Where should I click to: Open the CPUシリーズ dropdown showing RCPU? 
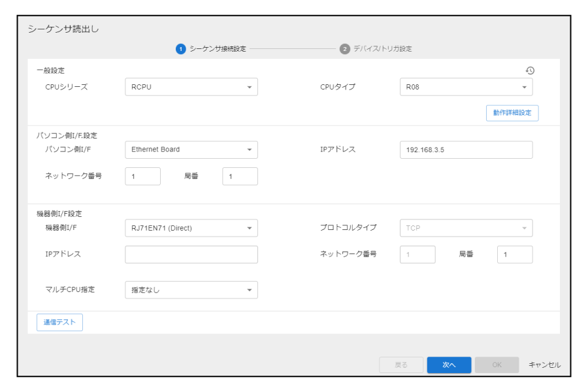coord(191,87)
